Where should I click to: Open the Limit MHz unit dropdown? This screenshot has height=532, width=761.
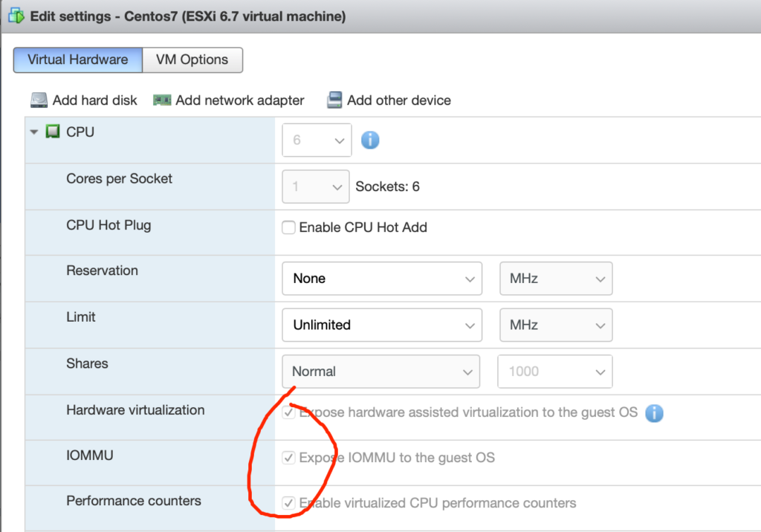point(556,325)
